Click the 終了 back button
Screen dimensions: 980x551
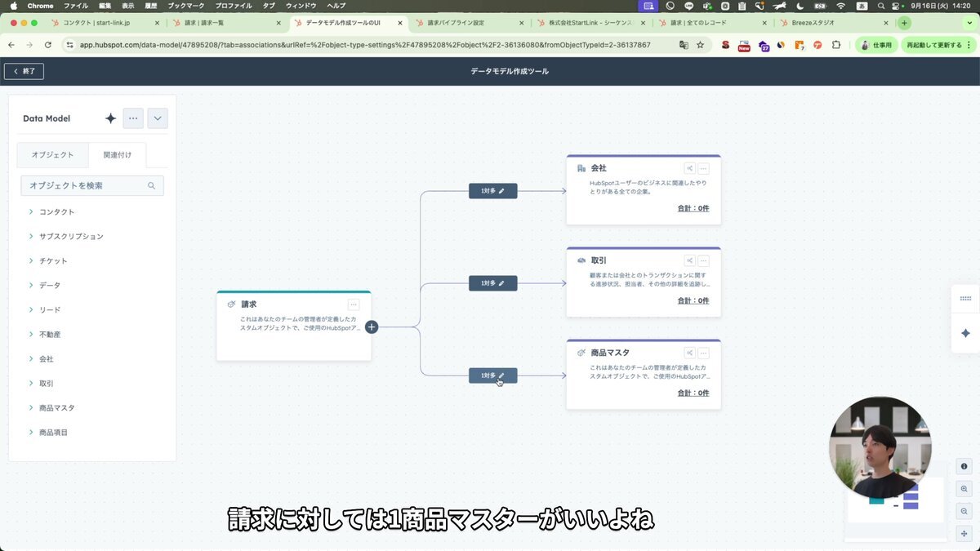pyautogui.click(x=24, y=71)
